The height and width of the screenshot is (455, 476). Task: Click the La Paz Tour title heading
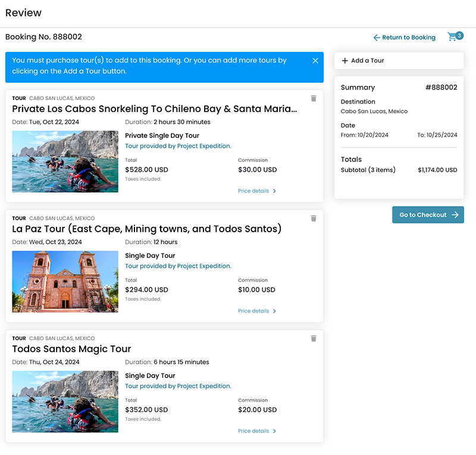coord(146,229)
